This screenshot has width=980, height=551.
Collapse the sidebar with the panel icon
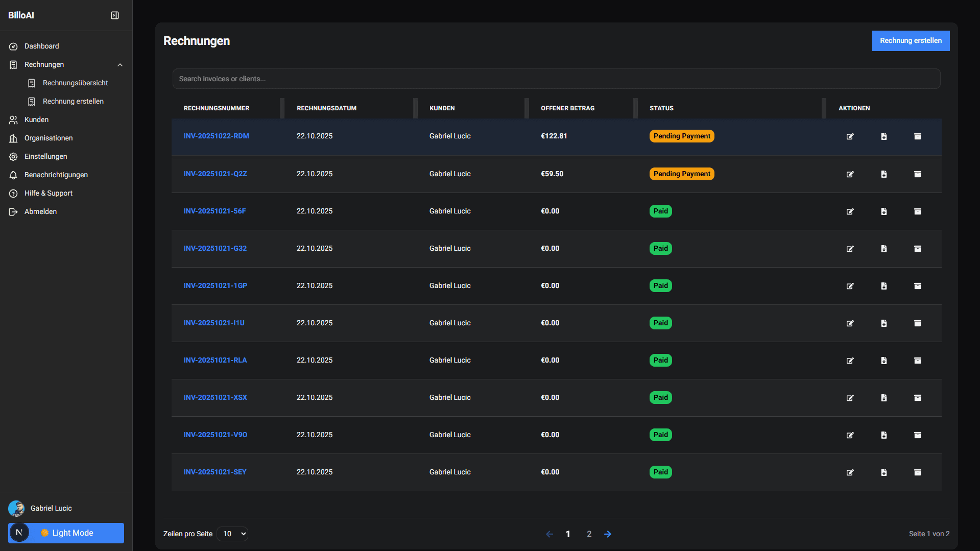tap(114, 15)
